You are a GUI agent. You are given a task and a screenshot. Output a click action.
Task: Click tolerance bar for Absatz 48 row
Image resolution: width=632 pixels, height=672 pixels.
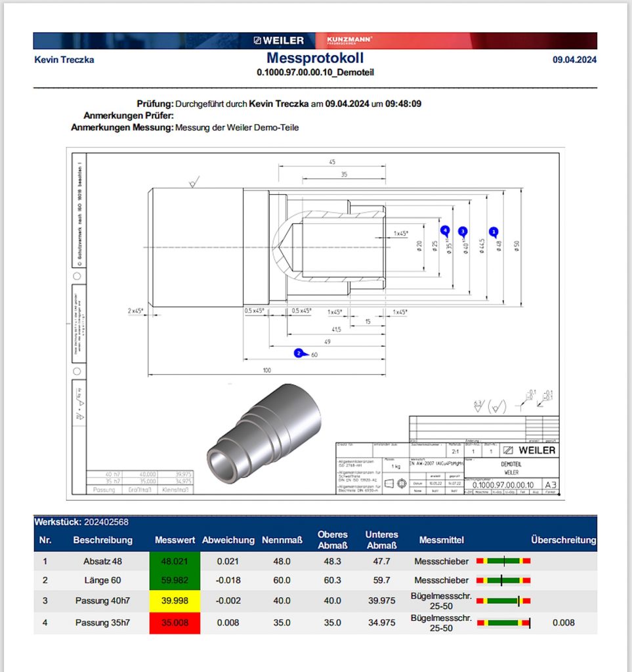[x=503, y=561]
